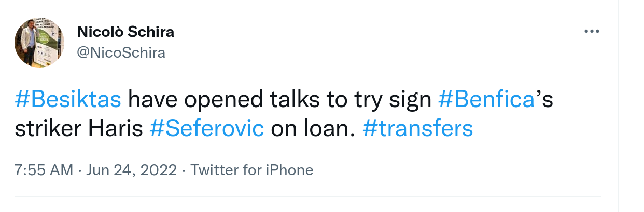Open the Twitter for iPhone source label
Image resolution: width=644 pixels, height=212 pixels.
coord(252,170)
